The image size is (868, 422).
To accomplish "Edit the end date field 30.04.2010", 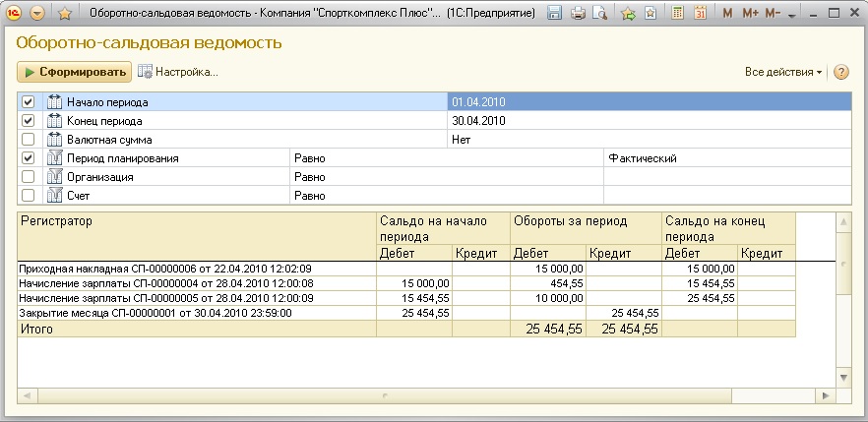I will [650, 121].
